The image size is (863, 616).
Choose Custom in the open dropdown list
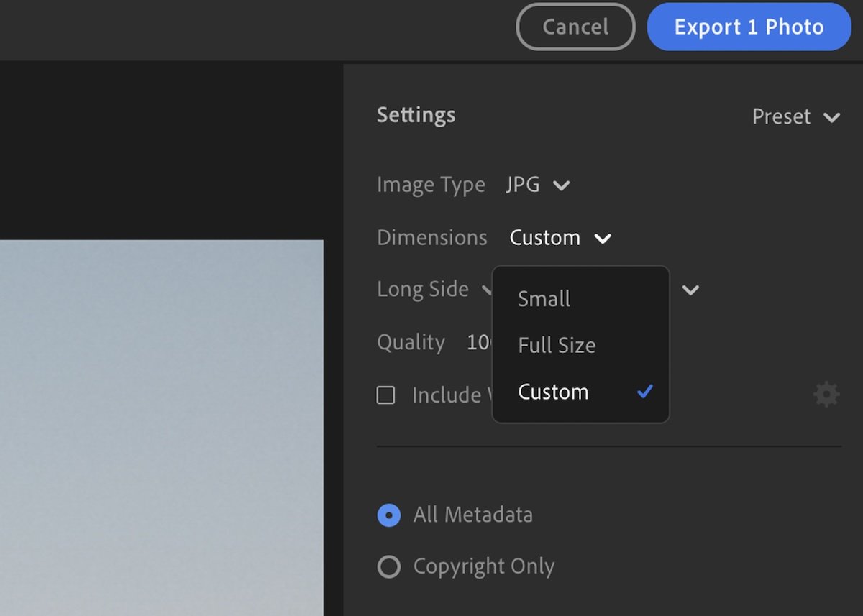pos(552,392)
